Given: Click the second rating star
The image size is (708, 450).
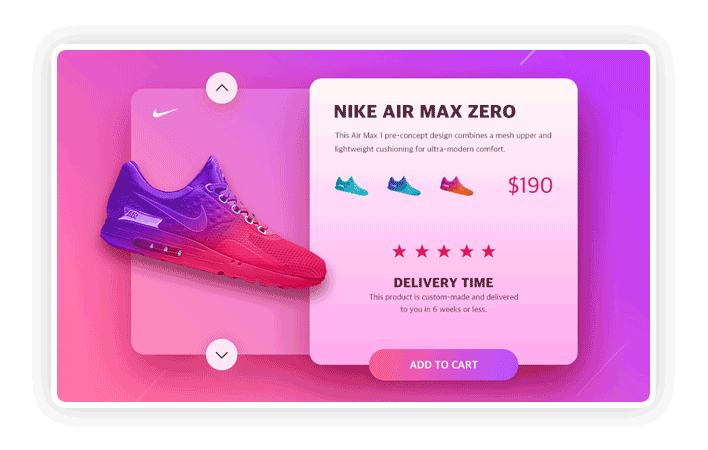Looking at the screenshot, I should (x=422, y=251).
